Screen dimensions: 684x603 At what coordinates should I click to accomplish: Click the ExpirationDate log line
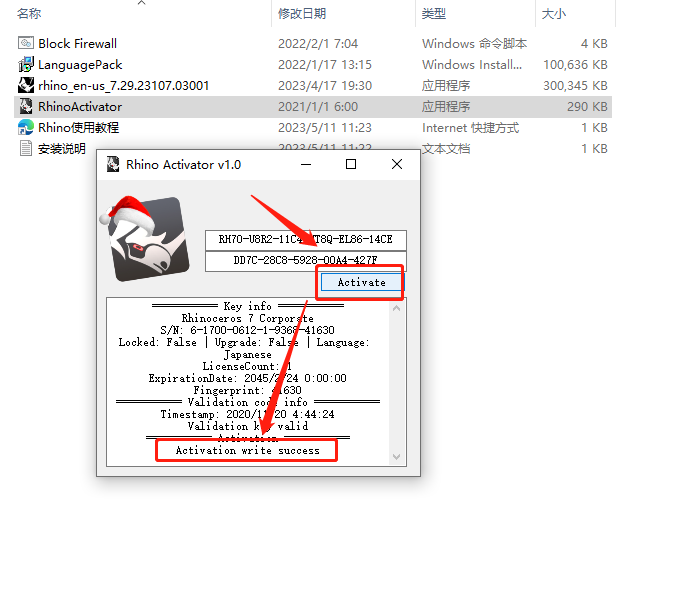[x=247, y=378]
